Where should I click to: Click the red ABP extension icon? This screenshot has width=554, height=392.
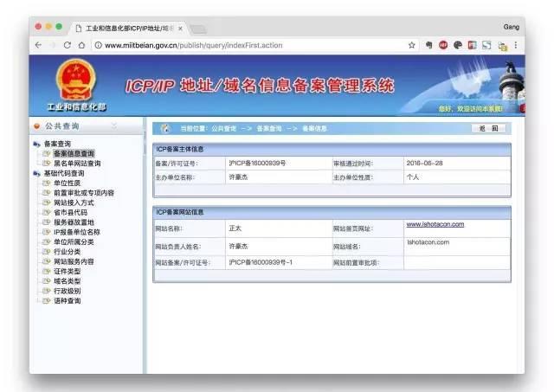coord(442,45)
